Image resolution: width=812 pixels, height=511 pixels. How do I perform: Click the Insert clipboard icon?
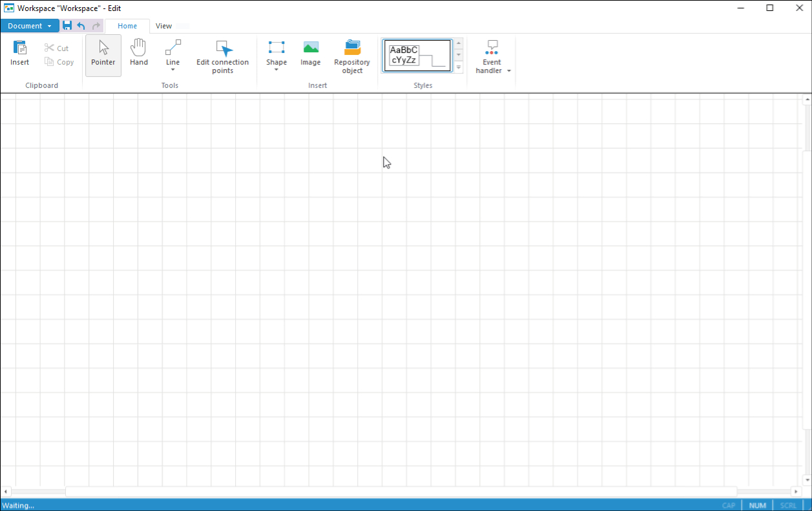click(19, 48)
